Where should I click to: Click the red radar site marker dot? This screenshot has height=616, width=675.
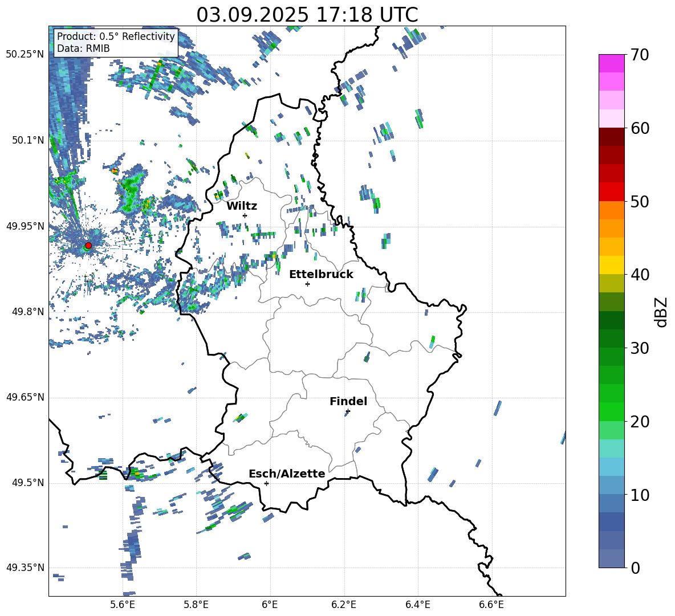(88, 246)
